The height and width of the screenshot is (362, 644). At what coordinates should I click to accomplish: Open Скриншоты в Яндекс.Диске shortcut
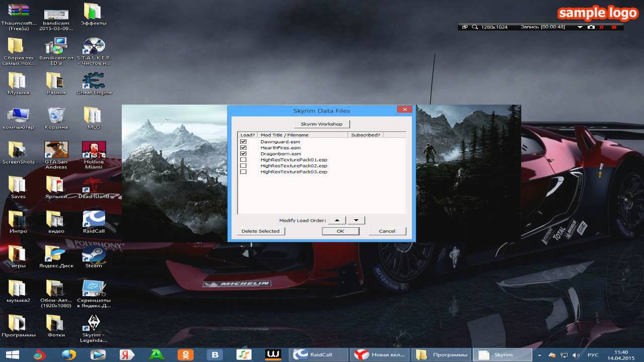pos(94,294)
